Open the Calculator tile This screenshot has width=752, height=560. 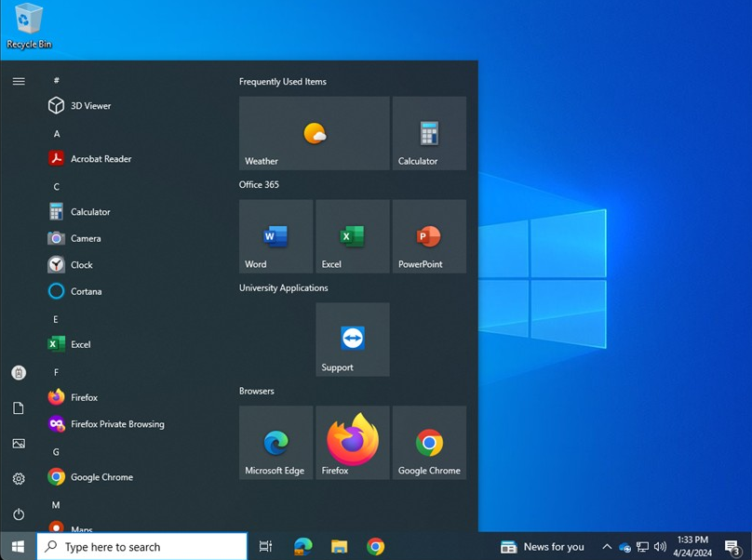(429, 133)
